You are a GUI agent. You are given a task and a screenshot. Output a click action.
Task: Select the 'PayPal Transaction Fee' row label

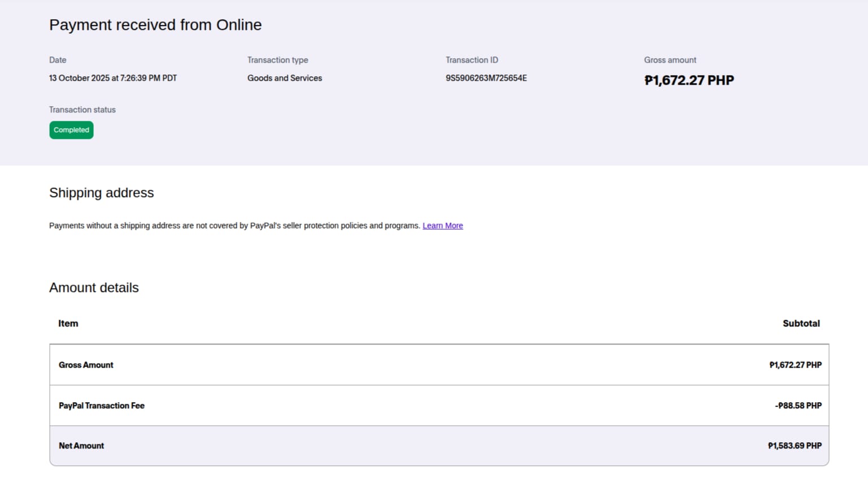point(102,406)
